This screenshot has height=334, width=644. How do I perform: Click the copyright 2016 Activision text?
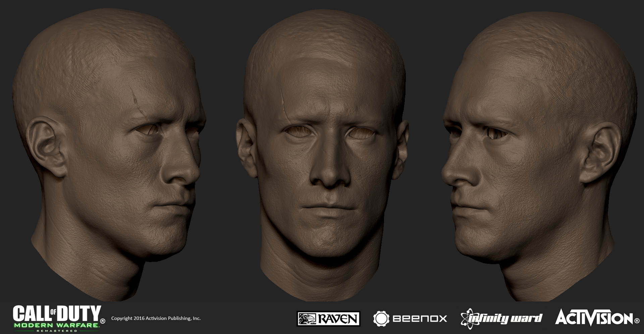[x=156, y=318]
